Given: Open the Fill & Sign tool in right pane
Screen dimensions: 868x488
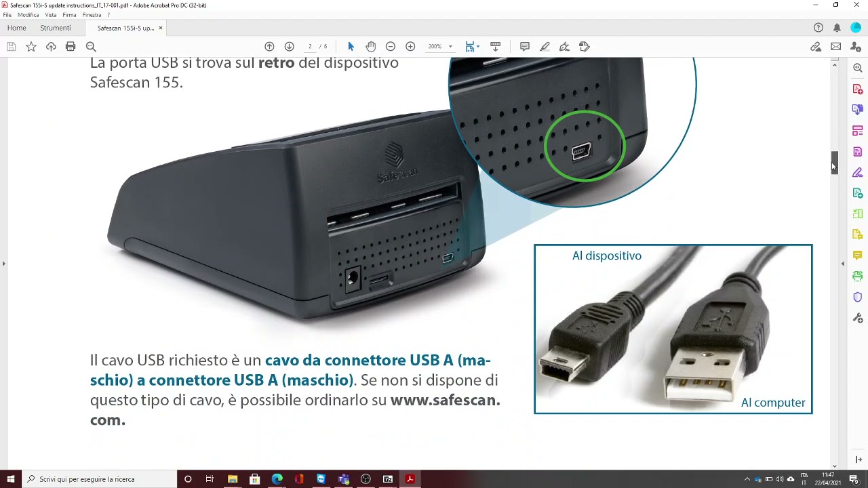Looking at the screenshot, I should (858, 172).
